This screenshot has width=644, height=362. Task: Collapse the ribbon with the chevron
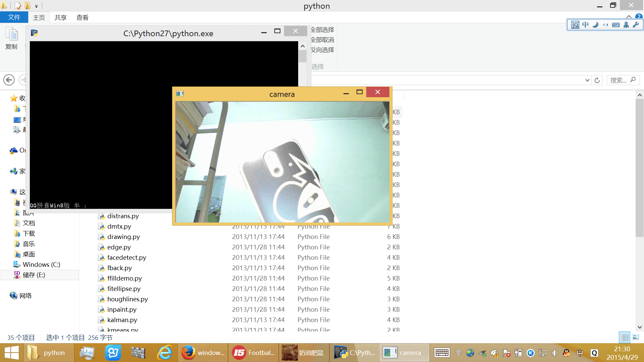click(629, 16)
